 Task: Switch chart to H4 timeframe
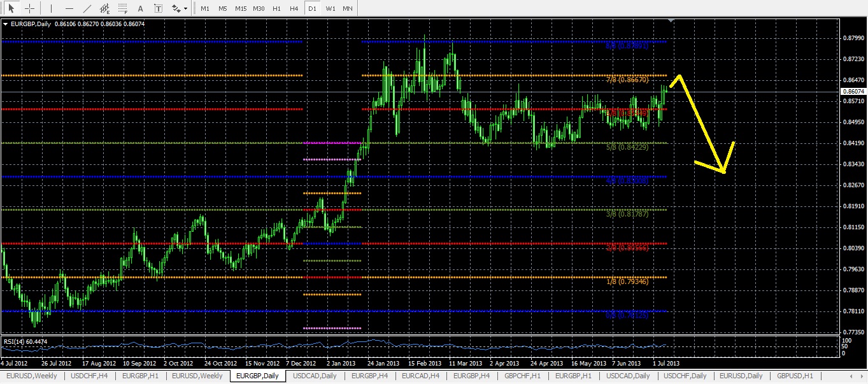pyautogui.click(x=294, y=9)
